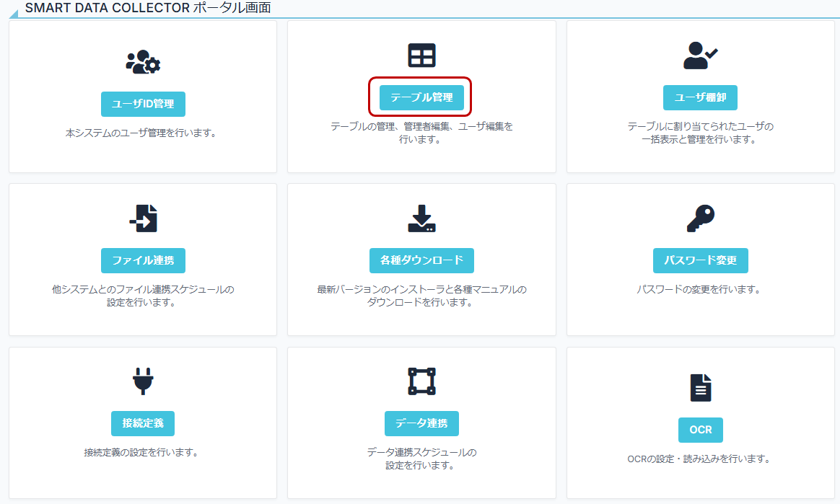
Task: Click the user checkmark icon above ユーザ棚卸
Action: tap(700, 56)
